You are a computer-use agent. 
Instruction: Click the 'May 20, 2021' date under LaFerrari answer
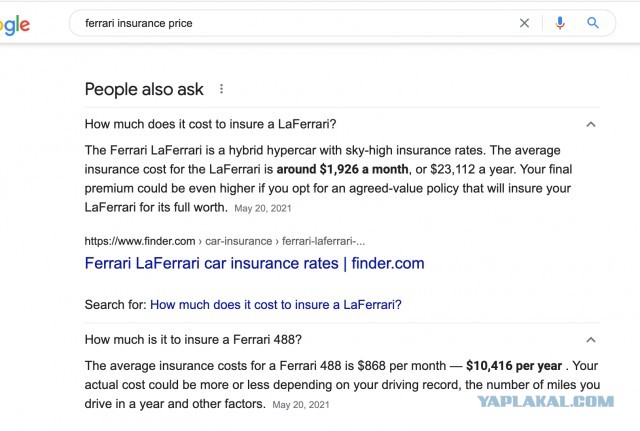(x=263, y=209)
